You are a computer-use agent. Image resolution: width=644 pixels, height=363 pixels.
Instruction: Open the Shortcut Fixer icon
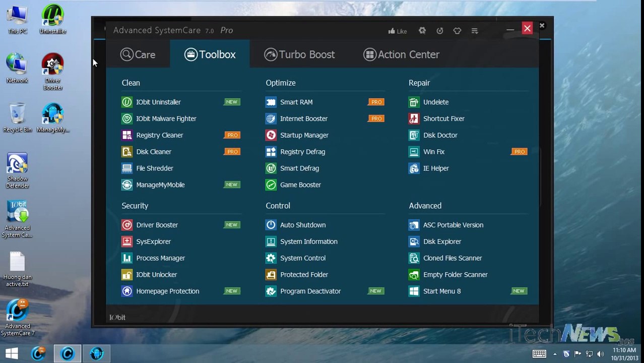[414, 118]
